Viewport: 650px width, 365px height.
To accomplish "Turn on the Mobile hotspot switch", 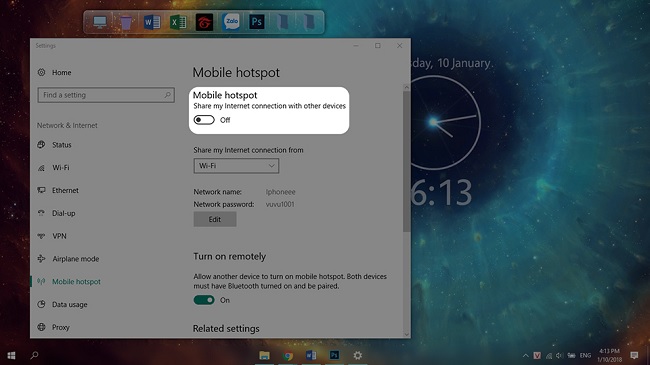I will pyautogui.click(x=204, y=120).
